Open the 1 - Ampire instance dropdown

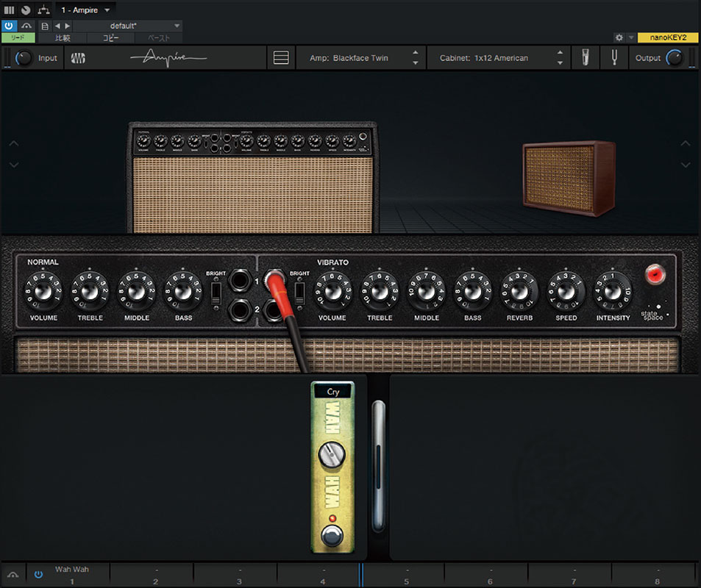coord(85,10)
